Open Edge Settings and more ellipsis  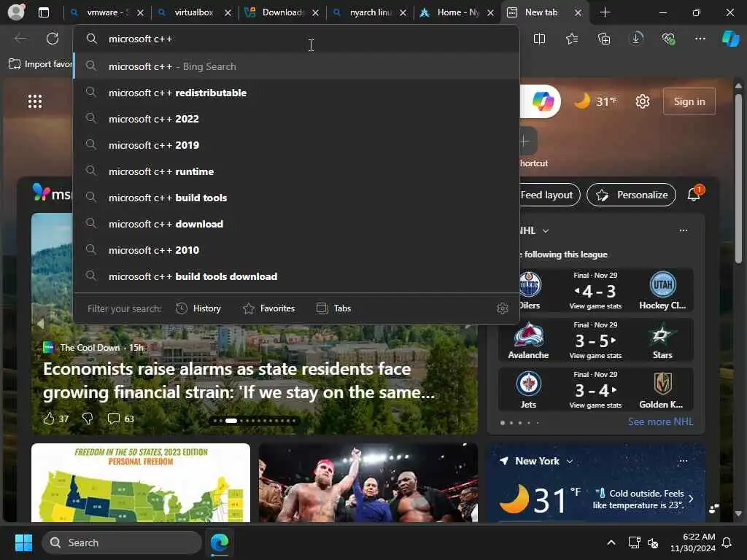700,39
